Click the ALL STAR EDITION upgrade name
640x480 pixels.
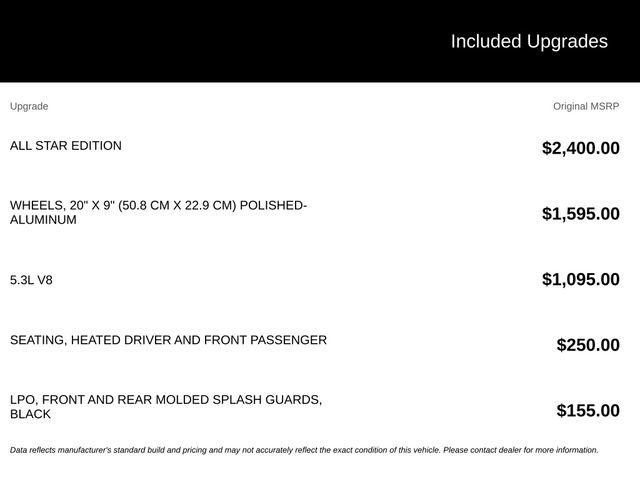point(66,146)
